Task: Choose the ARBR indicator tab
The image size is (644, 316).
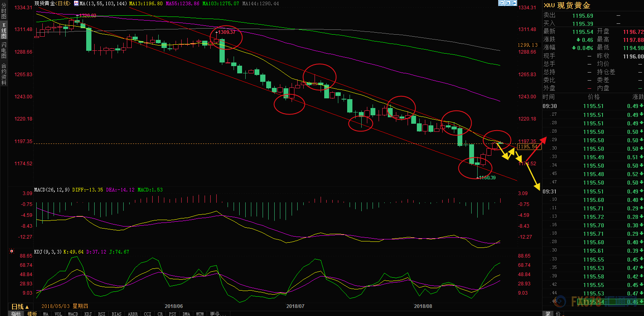Action: point(133,314)
